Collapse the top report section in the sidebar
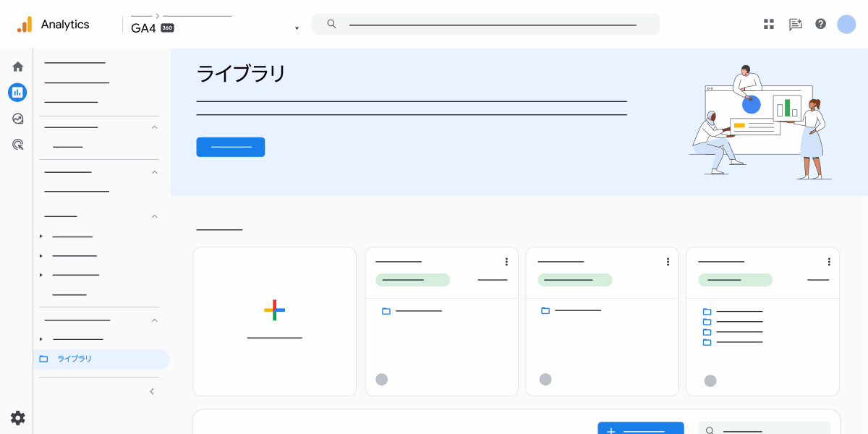 [x=154, y=127]
